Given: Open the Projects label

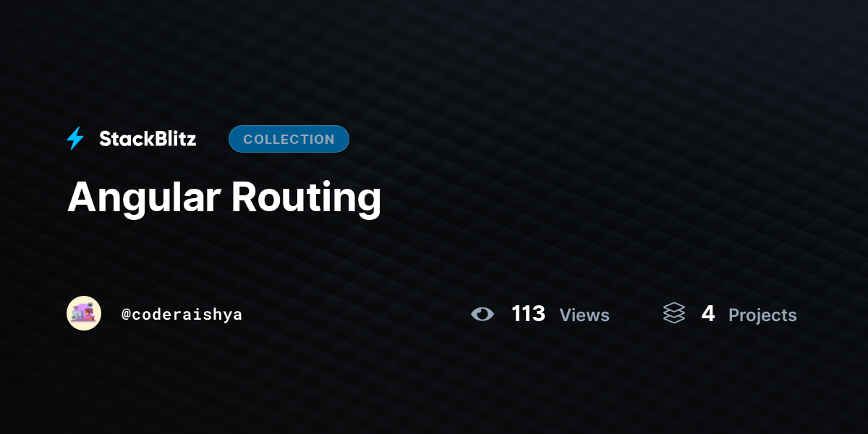Looking at the screenshot, I should [762, 315].
